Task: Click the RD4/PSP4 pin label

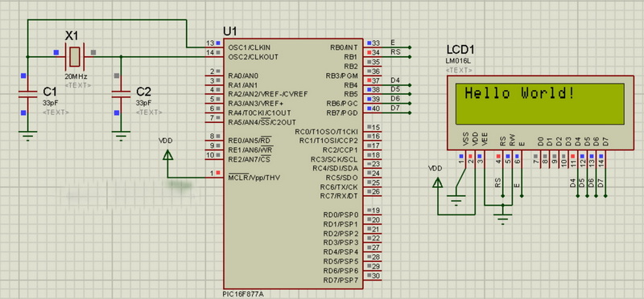Action: [x=341, y=252]
